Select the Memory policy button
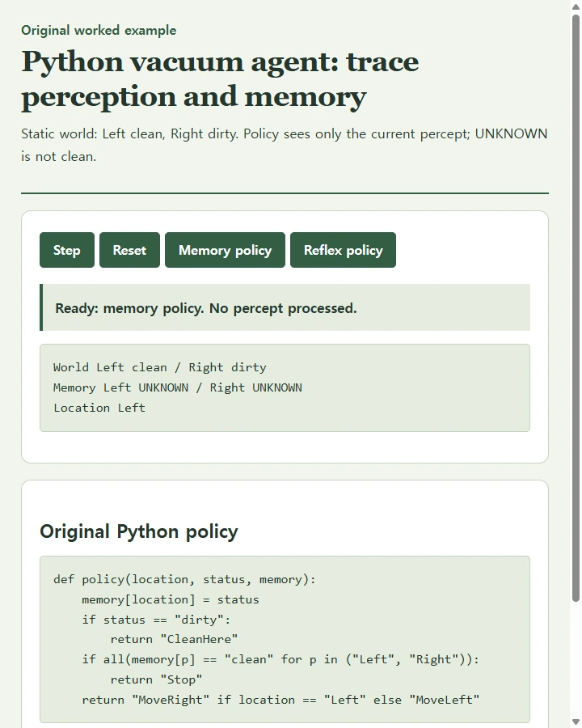 pos(225,250)
